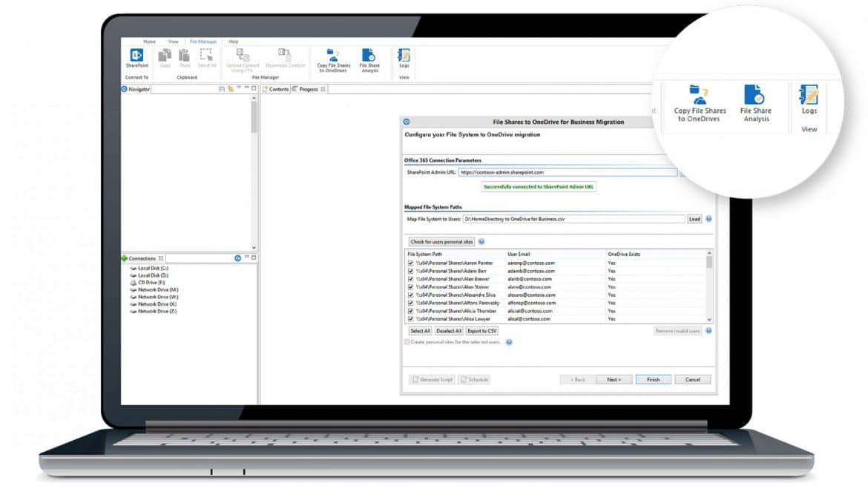Click the SharePoint Admin URL field
The height and width of the screenshot is (492, 868).
click(x=568, y=172)
